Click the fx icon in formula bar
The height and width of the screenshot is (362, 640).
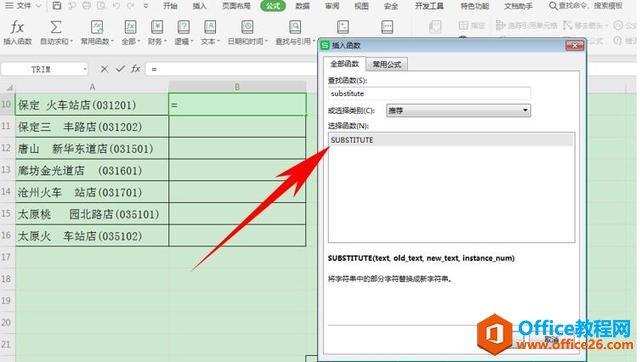click(136, 69)
